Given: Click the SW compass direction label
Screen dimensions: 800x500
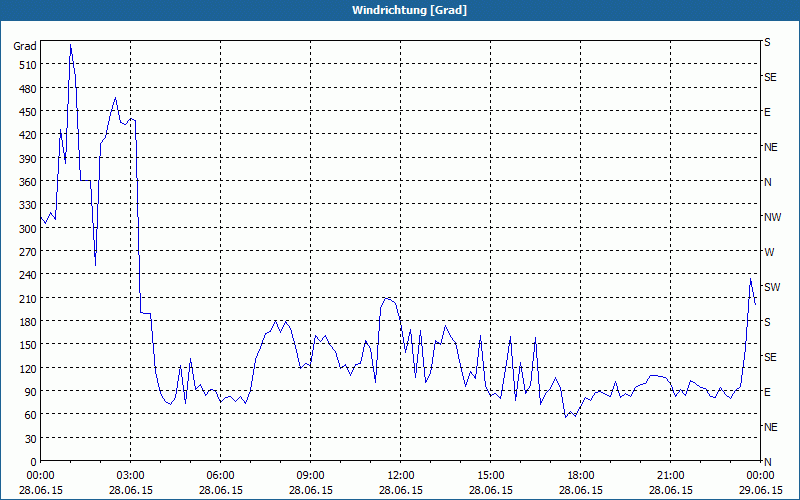Looking at the screenshot, I should (772, 287).
